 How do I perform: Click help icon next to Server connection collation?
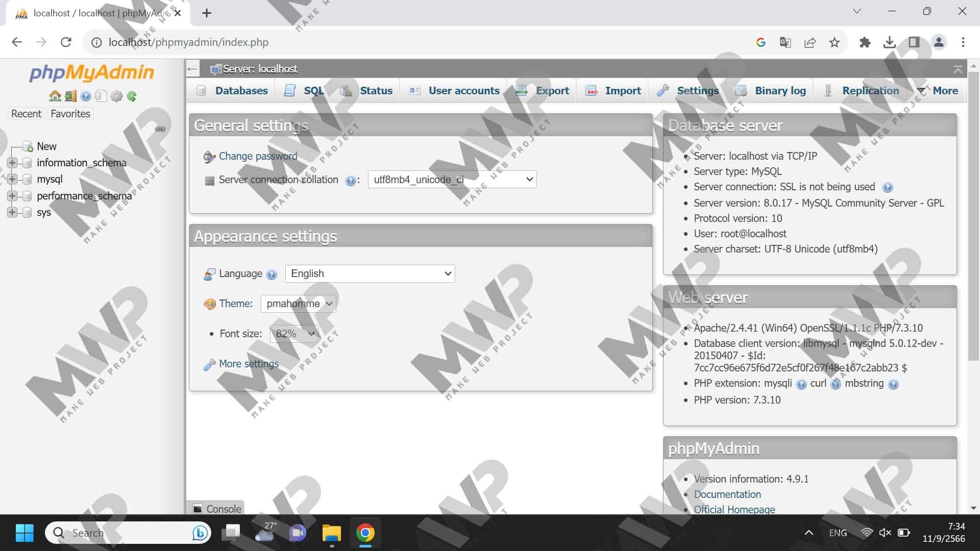(350, 181)
